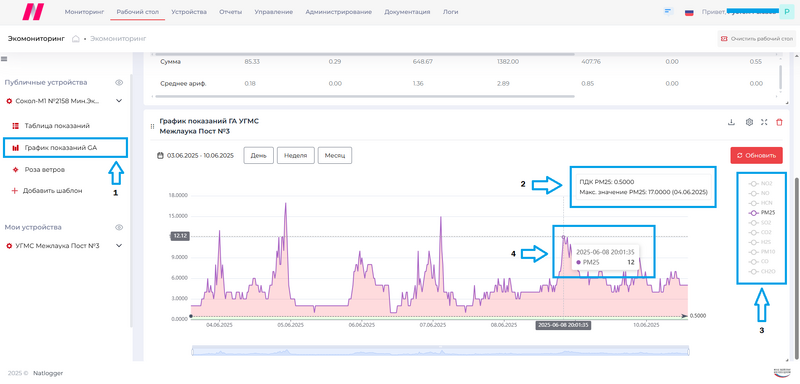Open the Устройства menu item
Viewport: 800px width, 384px height.
tap(189, 12)
